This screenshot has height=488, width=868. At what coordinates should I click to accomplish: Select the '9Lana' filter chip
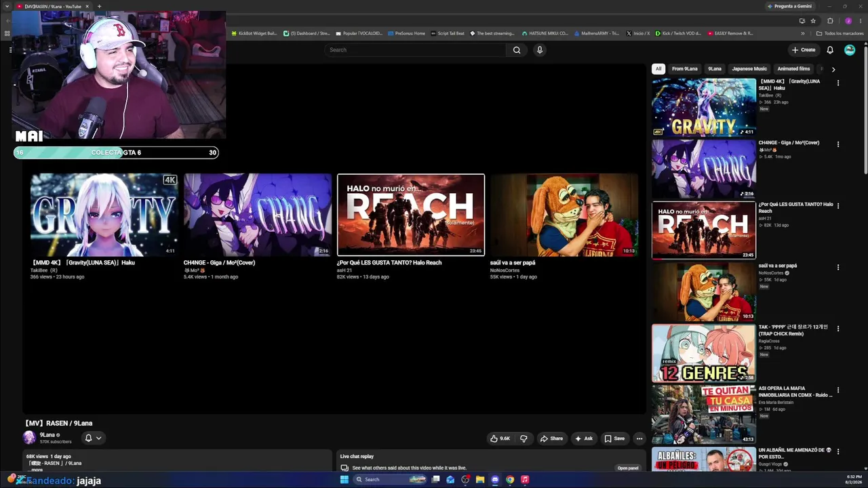715,69
